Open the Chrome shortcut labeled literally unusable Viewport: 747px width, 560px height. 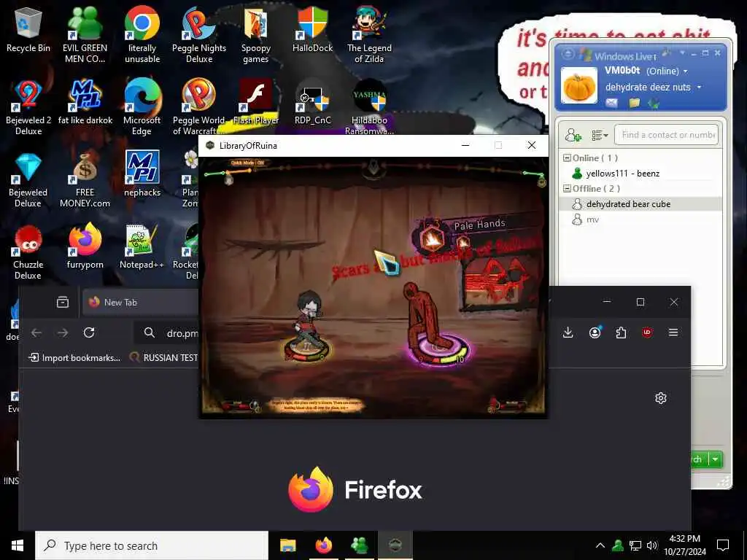coord(142,34)
